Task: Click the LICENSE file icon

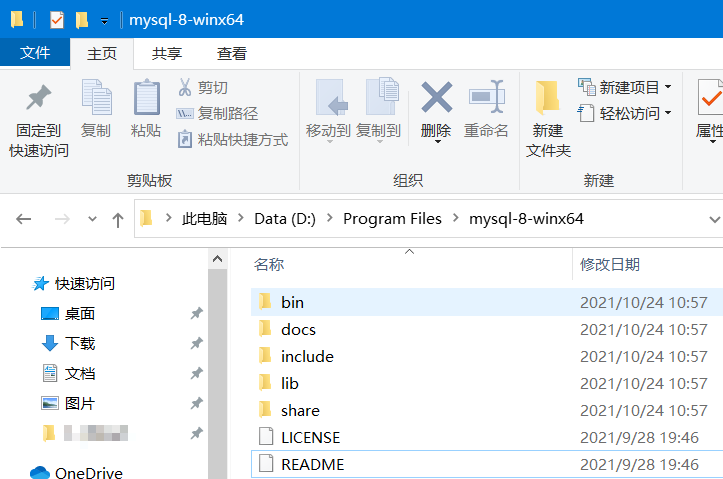Action: (x=266, y=437)
